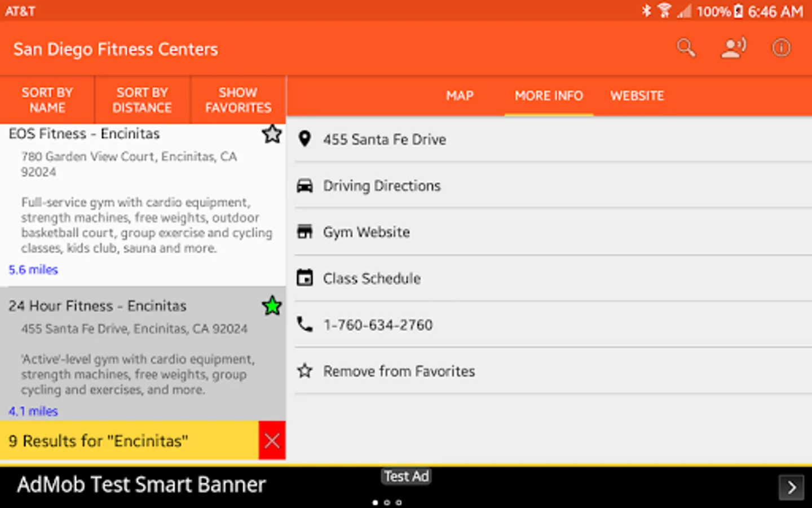
Task: Click 455 Santa Fe Drive, Encinitas list address
Action: (134, 329)
